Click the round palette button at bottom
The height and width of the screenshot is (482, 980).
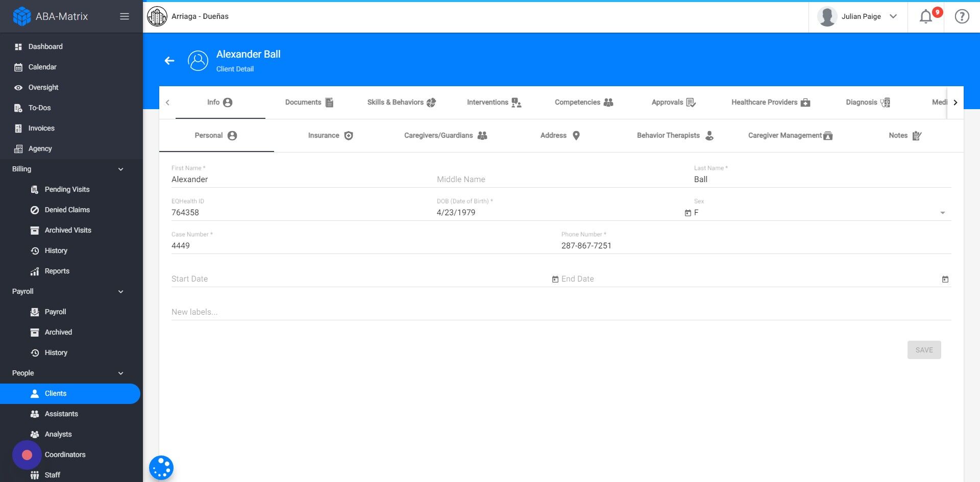(x=161, y=467)
